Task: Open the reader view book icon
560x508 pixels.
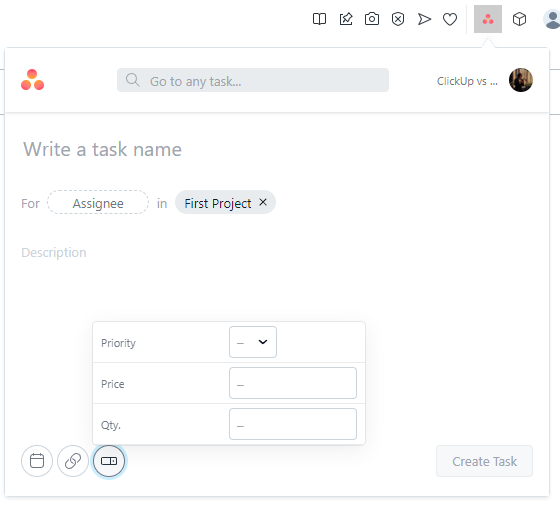Action: [x=319, y=19]
